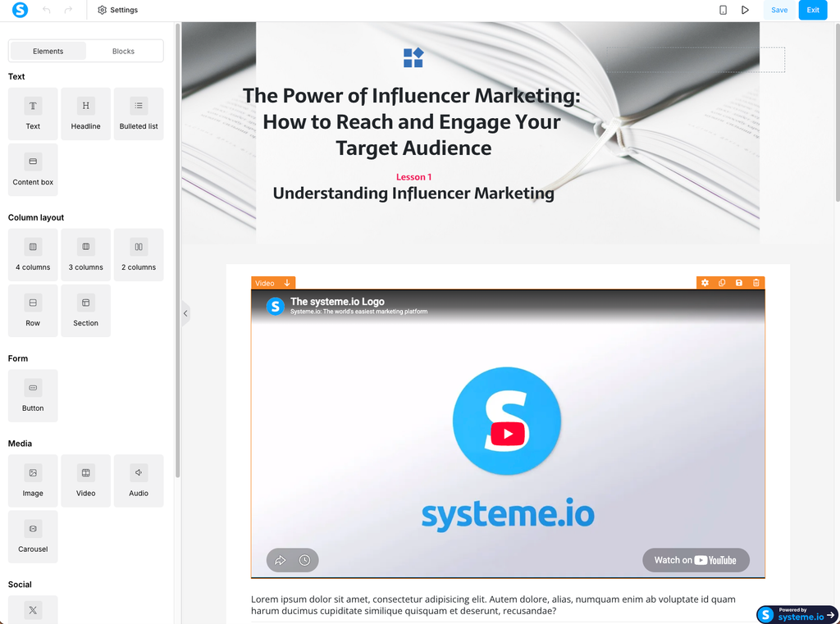
Task: Click the Watch later clock icon
Action: pyautogui.click(x=305, y=560)
